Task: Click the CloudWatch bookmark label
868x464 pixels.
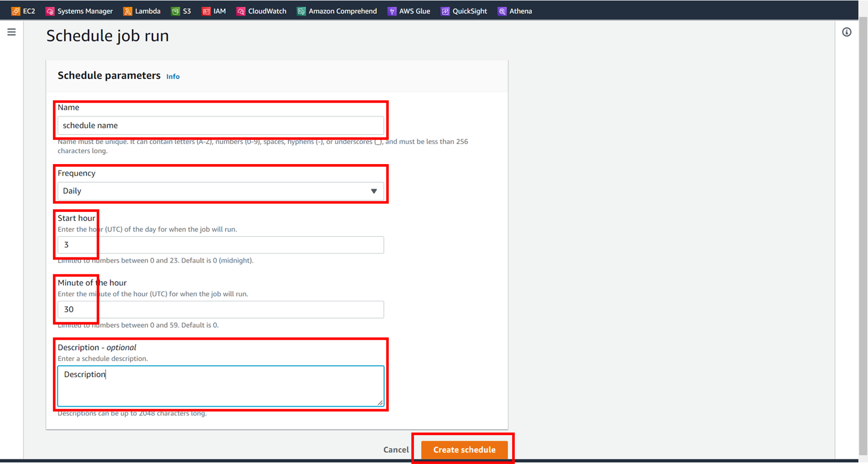Action: 267,11
